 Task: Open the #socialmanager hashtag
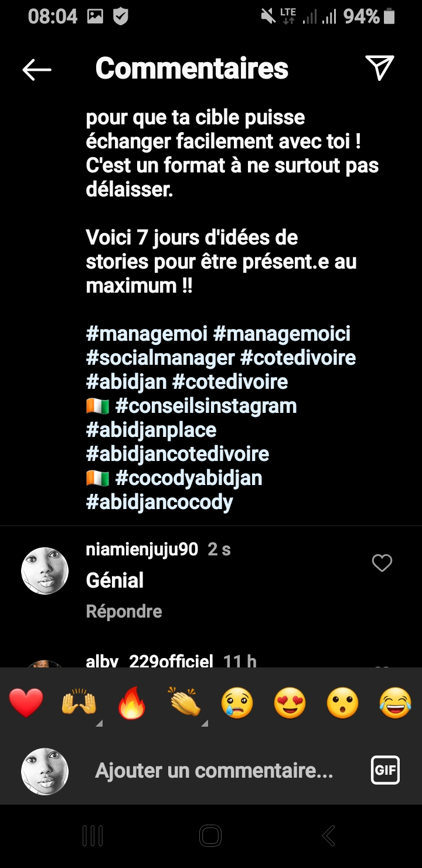click(x=160, y=358)
